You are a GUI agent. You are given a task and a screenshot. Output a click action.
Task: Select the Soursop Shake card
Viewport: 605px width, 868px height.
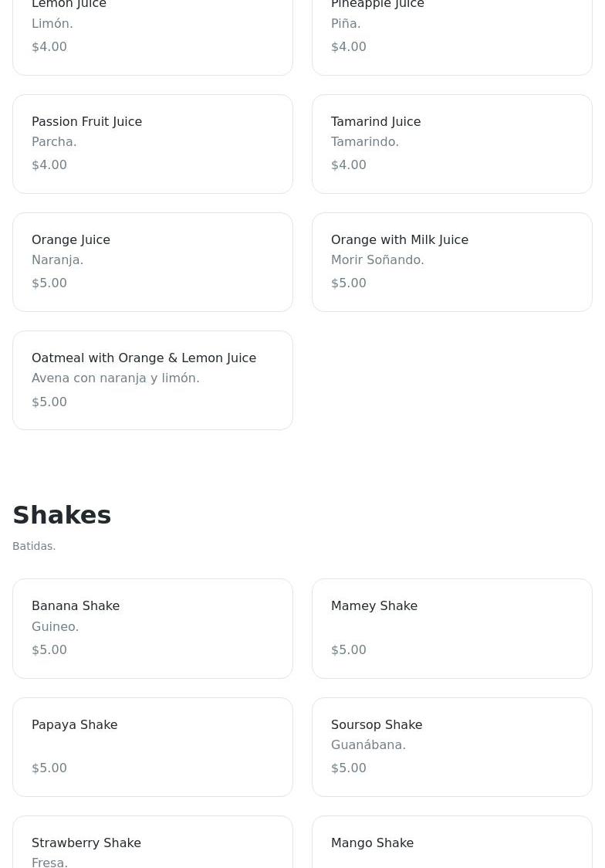coord(451,747)
